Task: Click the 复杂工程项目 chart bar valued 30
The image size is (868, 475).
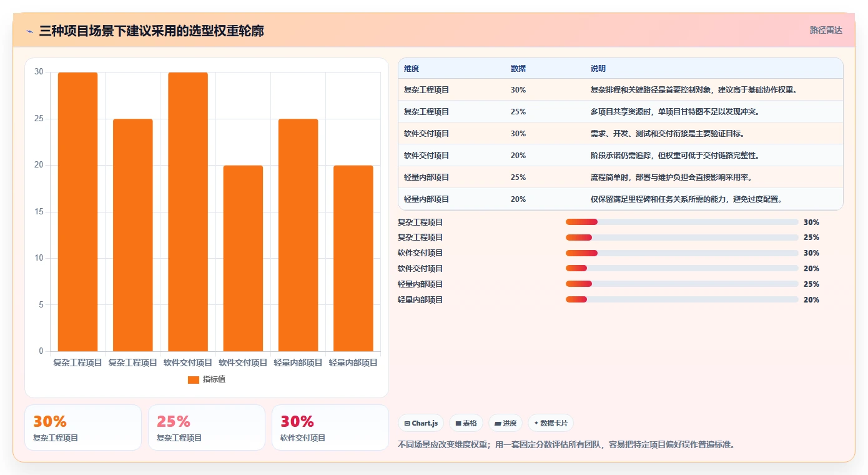Action: [x=78, y=212]
